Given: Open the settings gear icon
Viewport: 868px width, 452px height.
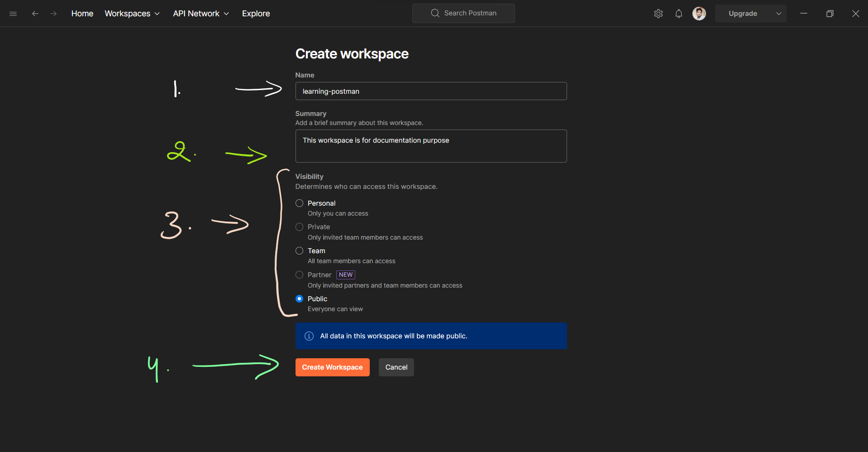Looking at the screenshot, I should pos(658,14).
